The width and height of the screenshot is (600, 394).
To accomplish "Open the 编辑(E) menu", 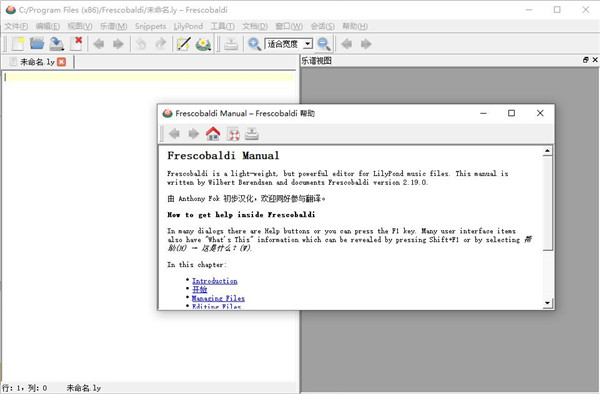I will [x=47, y=26].
